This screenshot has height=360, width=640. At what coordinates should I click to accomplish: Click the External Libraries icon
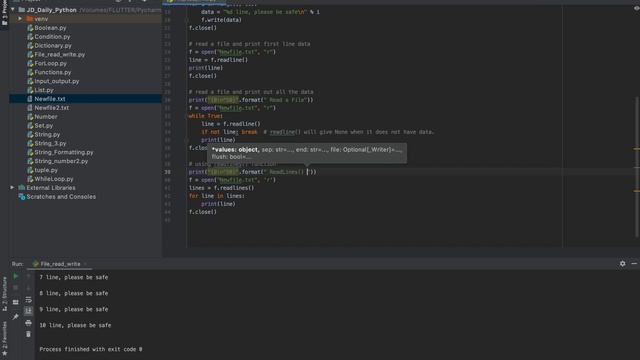(22, 188)
